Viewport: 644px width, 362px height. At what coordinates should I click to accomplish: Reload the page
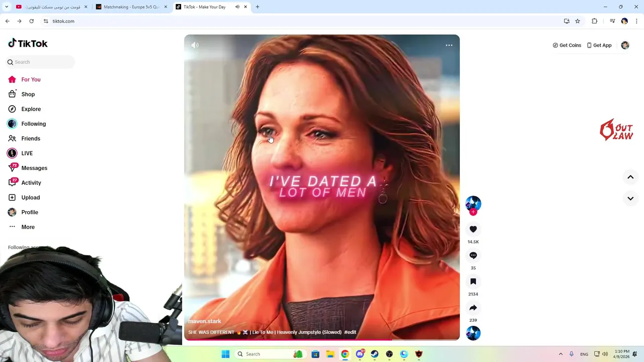(x=31, y=21)
